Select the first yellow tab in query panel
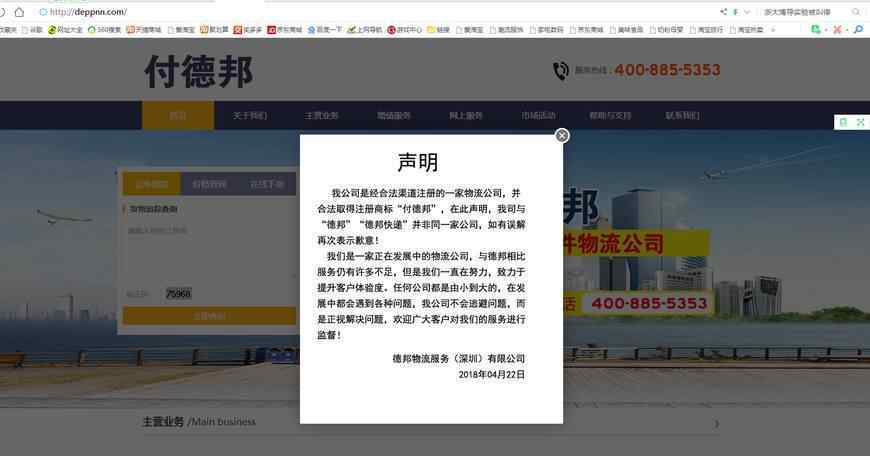 [x=151, y=184]
